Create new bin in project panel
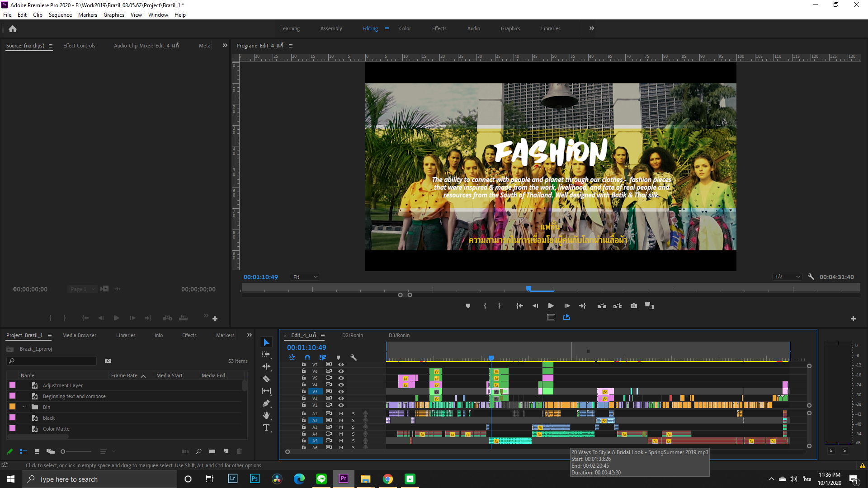This screenshot has height=488, width=868. pyautogui.click(x=212, y=451)
